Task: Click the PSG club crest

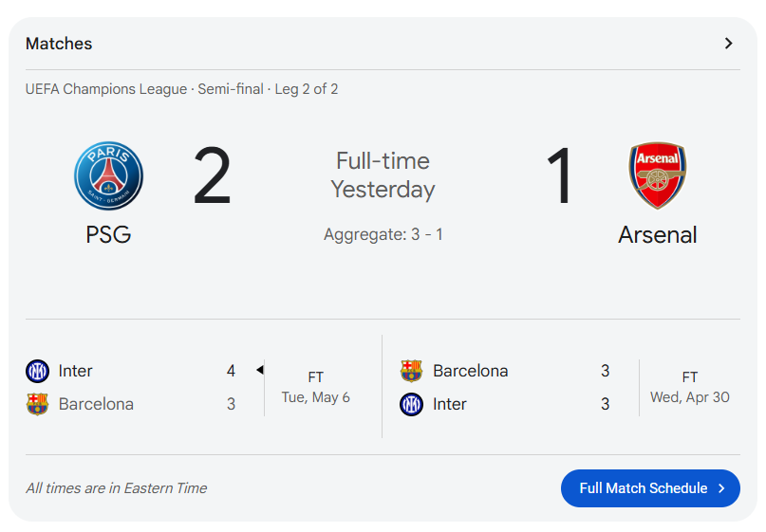Action: pyautogui.click(x=108, y=175)
